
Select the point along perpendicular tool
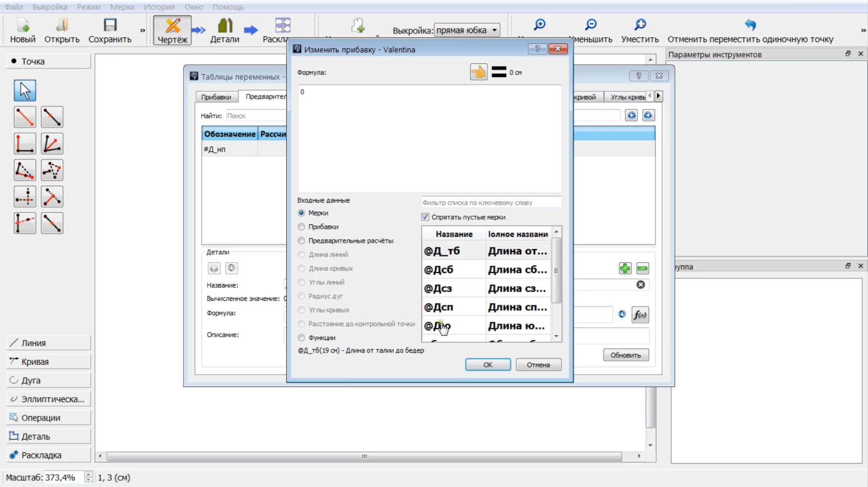click(25, 144)
